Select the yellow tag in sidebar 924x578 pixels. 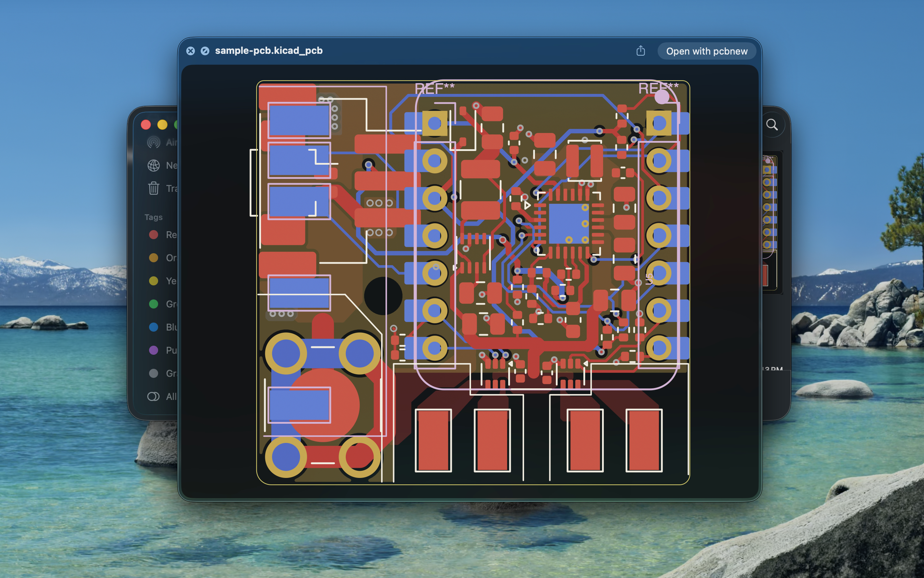pos(153,281)
